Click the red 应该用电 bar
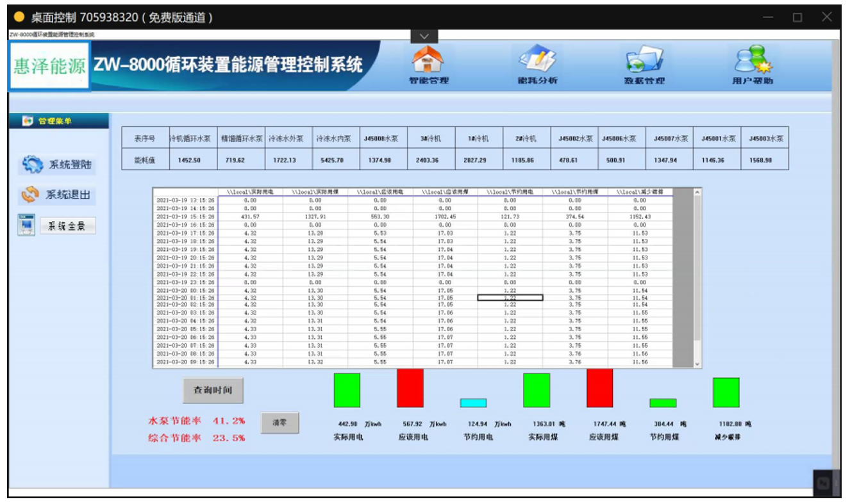Screen dimensions: 850x504 pyautogui.click(x=410, y=388)
